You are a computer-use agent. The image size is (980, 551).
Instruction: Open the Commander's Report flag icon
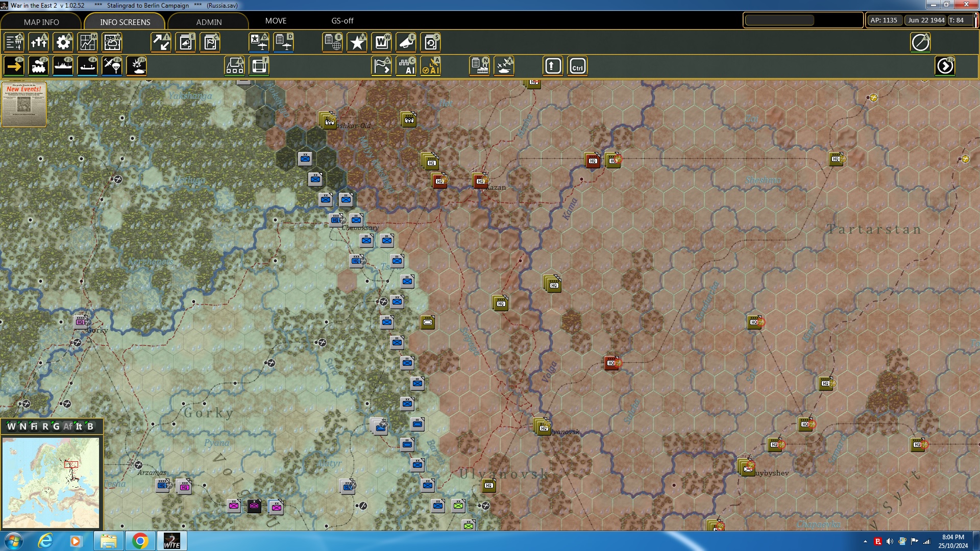coord(210,42)
